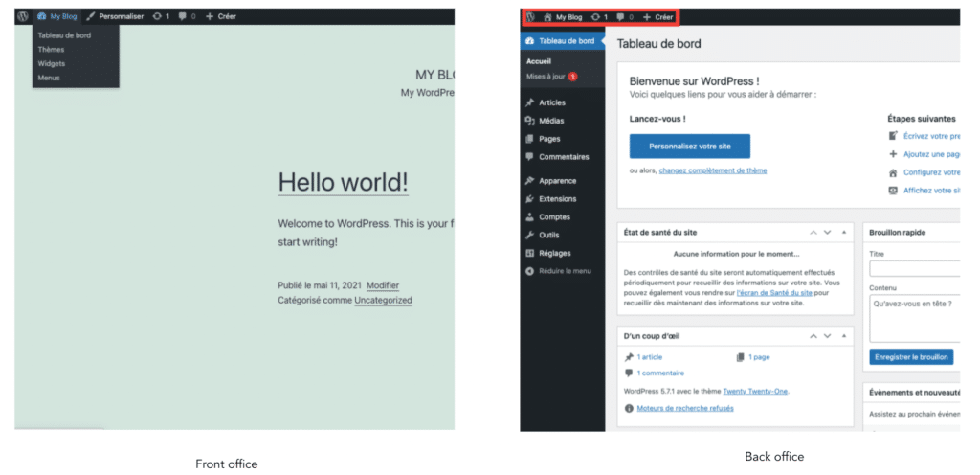
Task: Click the home icon next to Configurez votre
Action: [893, 172]
